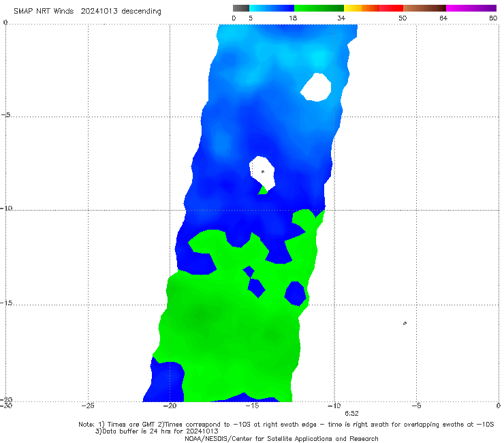The width and height of the screenshot is (504, 443).
Task: Click the "-15" label on the longitude axis
Action: [252, 406]
